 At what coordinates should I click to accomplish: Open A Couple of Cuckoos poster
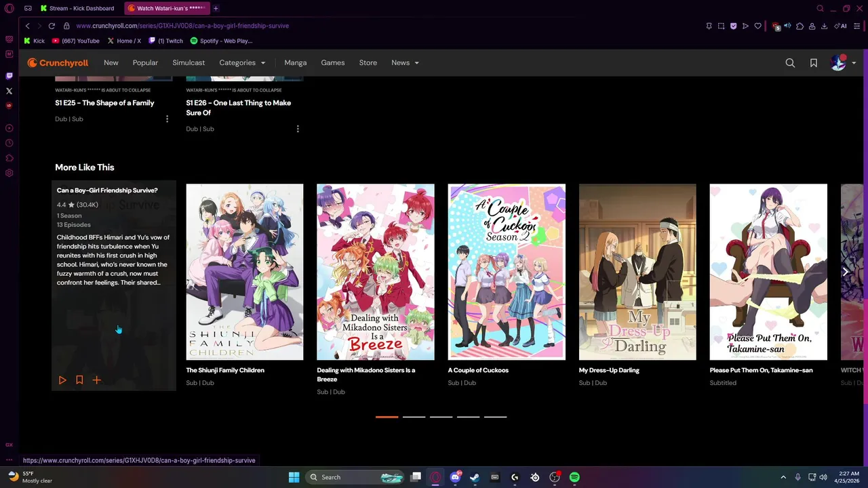point(507,272)
